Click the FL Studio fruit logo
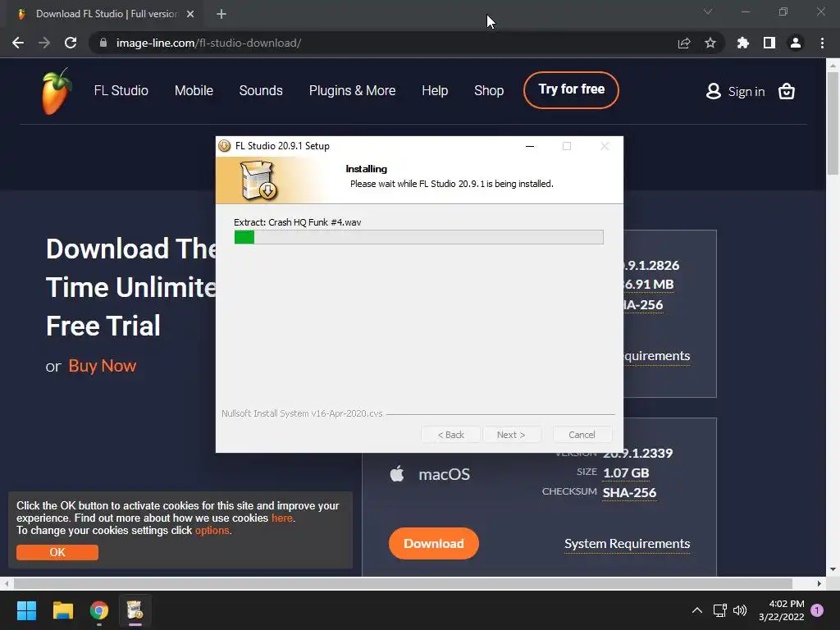 click(57, 91)
